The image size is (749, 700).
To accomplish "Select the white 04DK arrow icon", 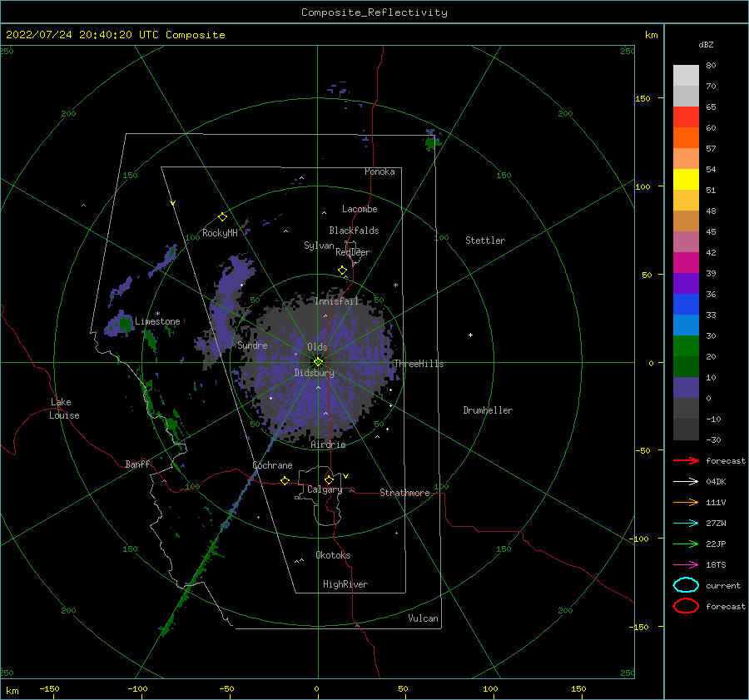I will (x=686, y=482).
